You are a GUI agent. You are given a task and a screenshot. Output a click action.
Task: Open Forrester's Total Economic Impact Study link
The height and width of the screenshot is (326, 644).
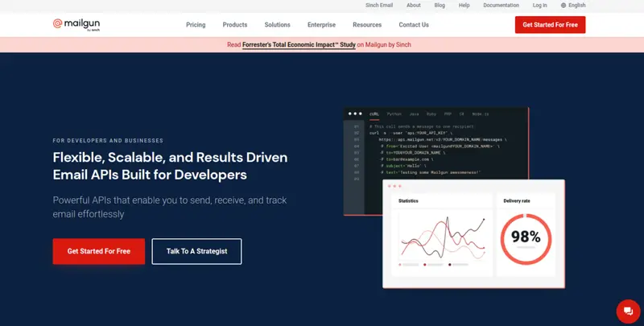coord(298,45)
